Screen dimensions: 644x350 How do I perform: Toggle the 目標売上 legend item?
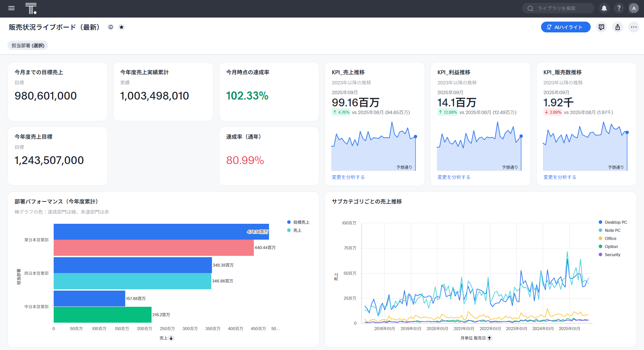301,222
